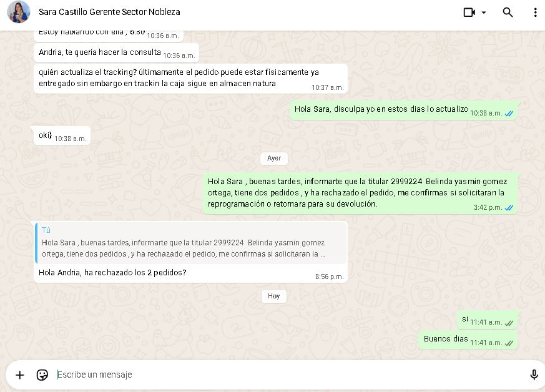The width and height of the screenshot is (545, 392).
Task: Jump to the quoted "Tú" message
Action: (x=190, y=242)
